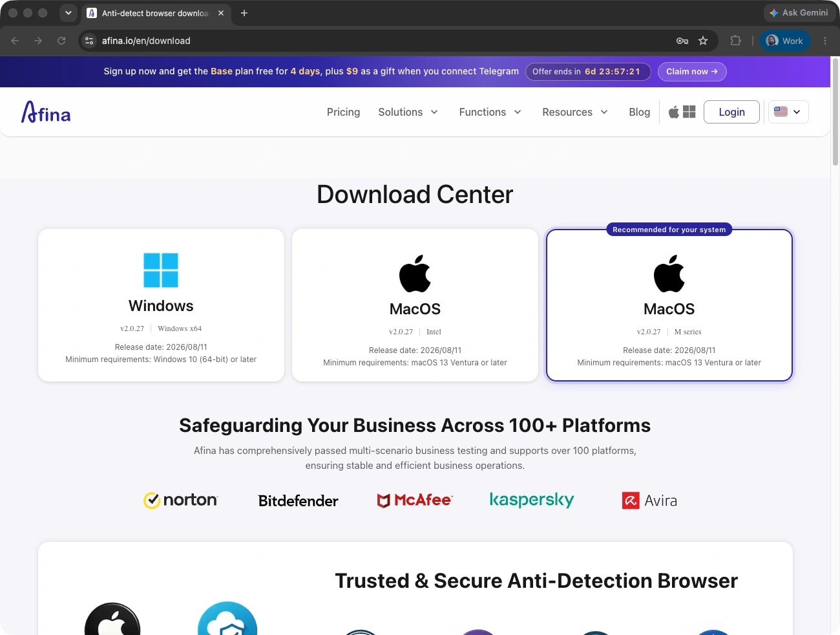Click the Claim now button

692,72
